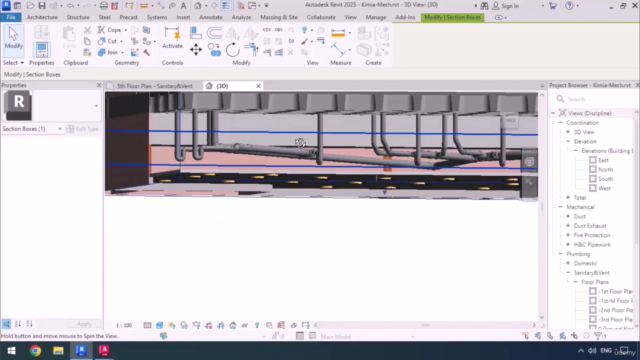Expand the Total tree node
The image size is (640, 360).
(x=568, y=198)
